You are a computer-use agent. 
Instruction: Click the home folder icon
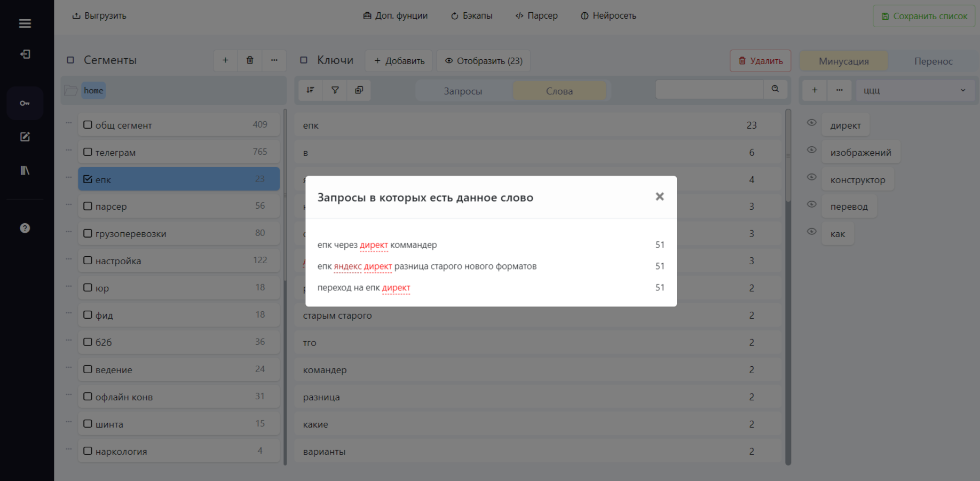pos(71,90)
